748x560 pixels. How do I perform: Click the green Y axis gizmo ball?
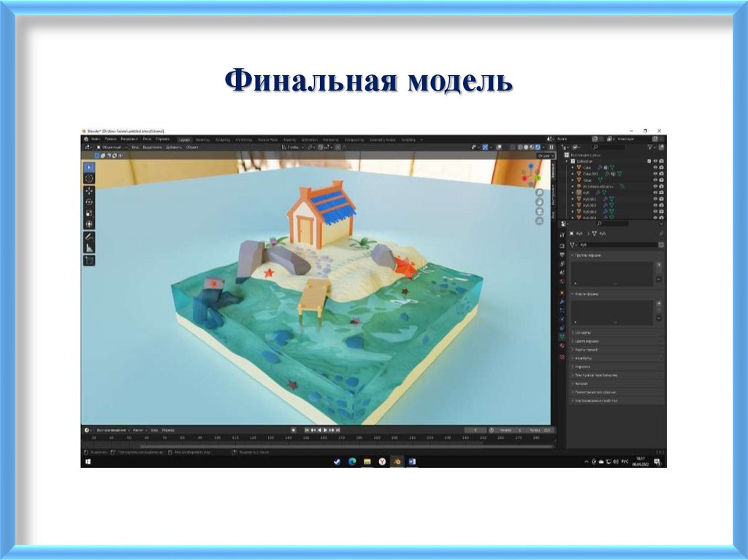pyautogui.click(x=538, y=178)
